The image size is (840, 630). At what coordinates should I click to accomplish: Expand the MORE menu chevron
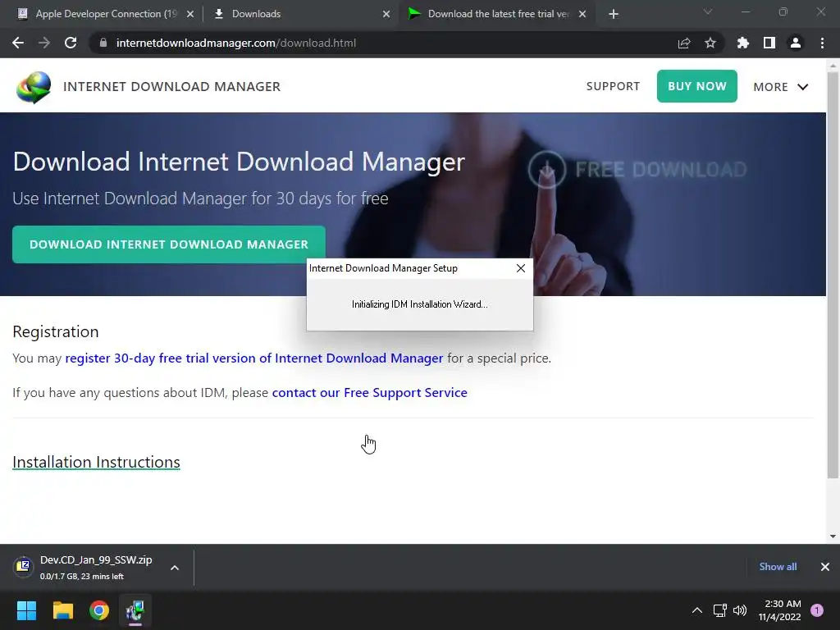click(802, 87)
